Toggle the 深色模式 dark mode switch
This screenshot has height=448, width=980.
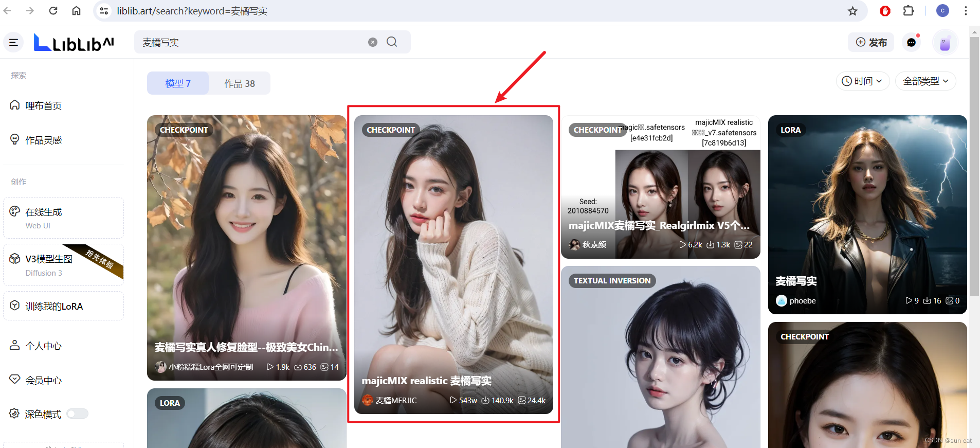(x=78, y=414)
